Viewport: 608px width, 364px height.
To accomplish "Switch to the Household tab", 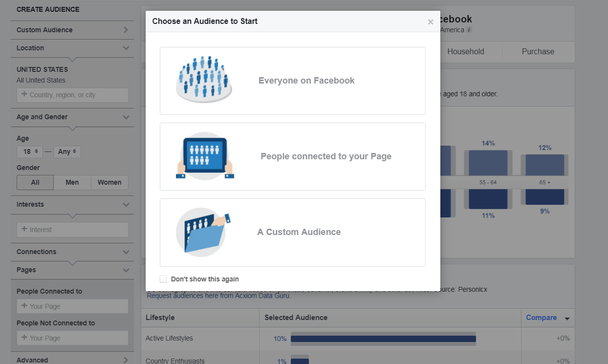I will click(466, 51).
